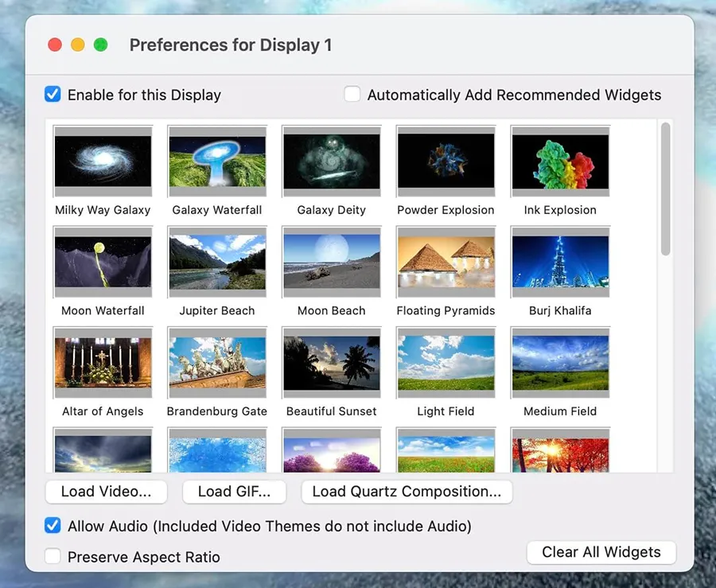Select the Burj Khalifa wallpaper thumbnail
The height and width of the screenshot is (588, 716).
(x=560, y=262)
